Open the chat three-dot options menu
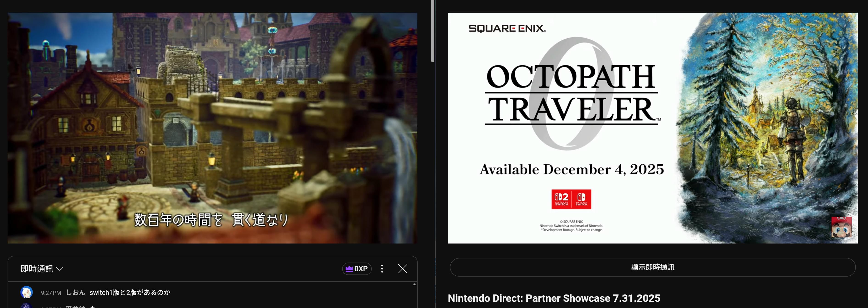The width and height of the screenshot is (868, 308). pyautogui.click(x=382, y=269)
